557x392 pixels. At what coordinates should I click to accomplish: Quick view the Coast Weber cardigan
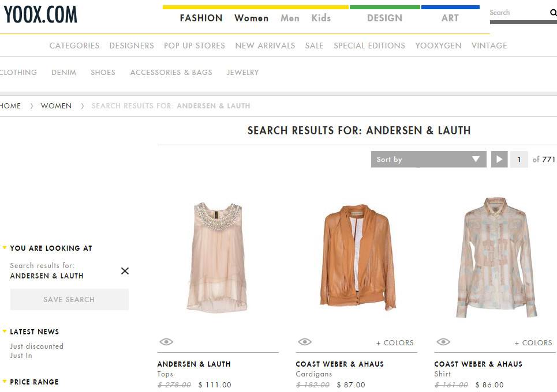pos(305,342)
